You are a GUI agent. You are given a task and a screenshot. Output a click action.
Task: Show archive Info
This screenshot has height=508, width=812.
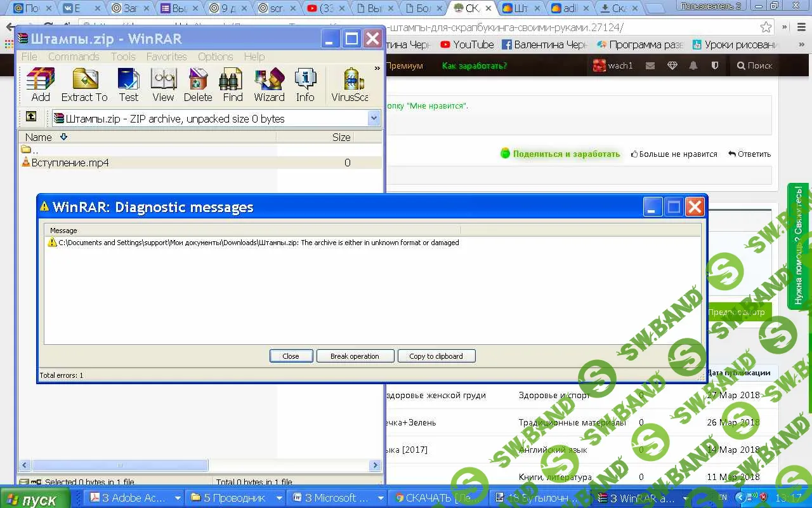click(x=305, y=84)
